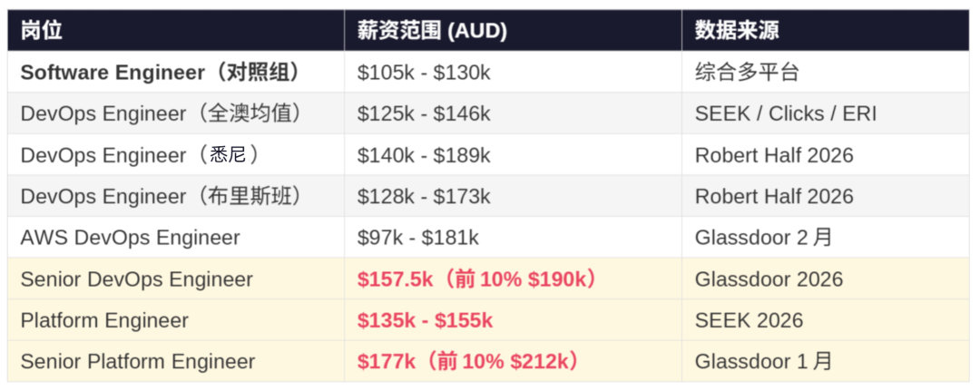Viewport: 980px width, 391px height.
Task: Select the $128k - $173k salary cell
Action: click(x=424, y=196)
